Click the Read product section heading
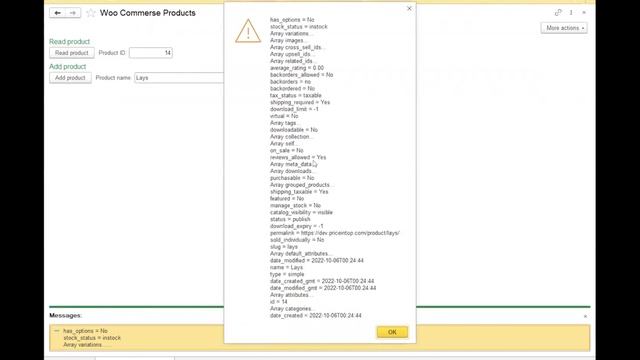Viewport: 640px width, 360px height. (x=69, y=42)
